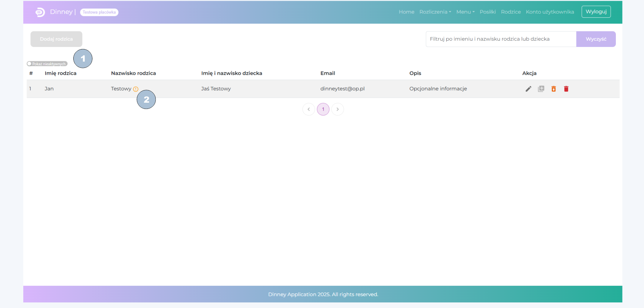The height and width of the screenshot is (308, 644).
Task: Go to next page with right chevron
Action: pos(337,109)
